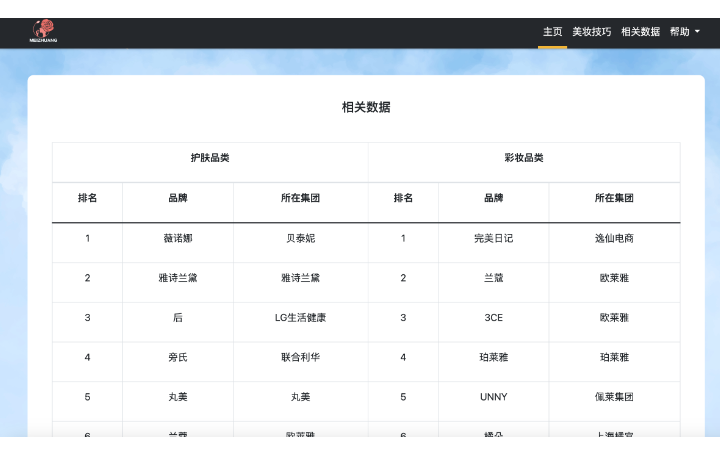
Task: Click the 贝泰妮 group cell
Action: click(x=300, y=238)
